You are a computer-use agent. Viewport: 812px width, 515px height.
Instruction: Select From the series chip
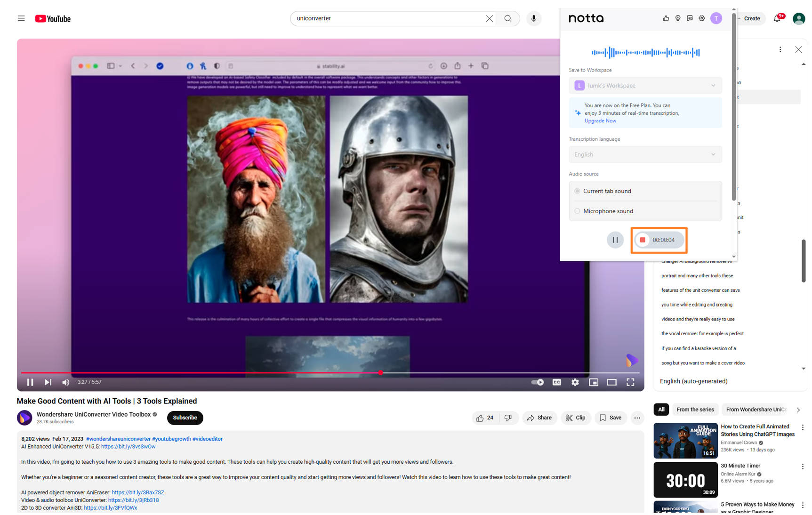tap(695, 410)
